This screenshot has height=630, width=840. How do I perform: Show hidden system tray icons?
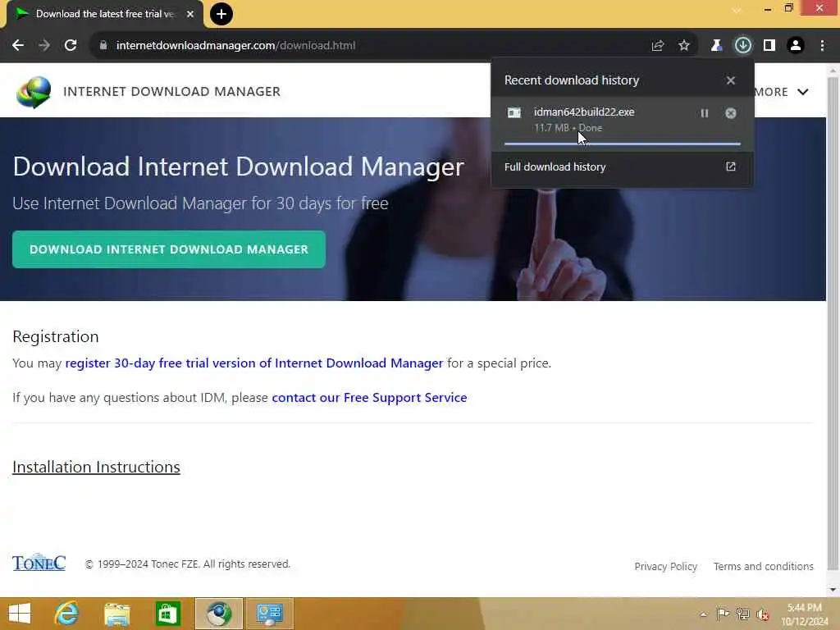(703, 614)
